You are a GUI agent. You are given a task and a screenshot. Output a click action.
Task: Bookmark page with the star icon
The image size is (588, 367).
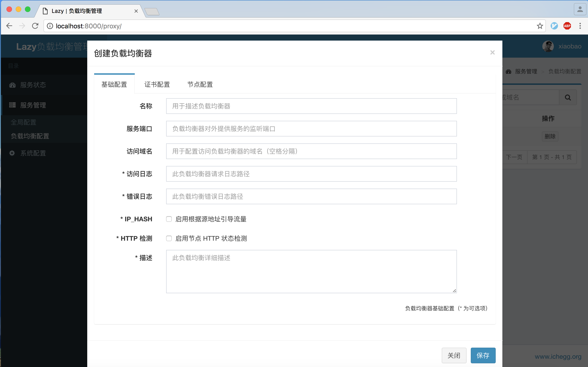click(540, 26)
